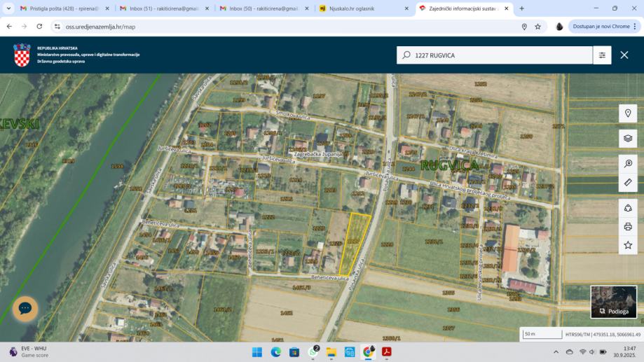644x362 pixels.
Task: Open the map layers panel
Action: [x=628, y=138]
